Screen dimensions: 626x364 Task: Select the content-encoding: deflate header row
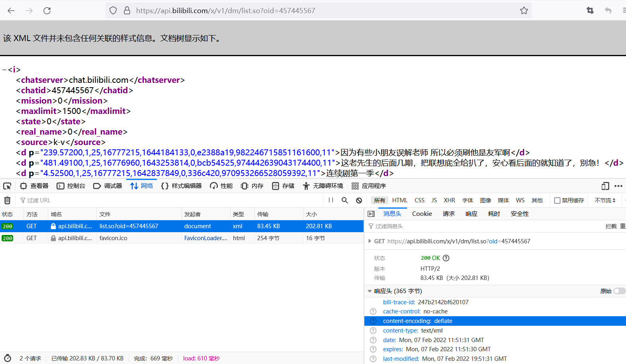click(495, 321)
